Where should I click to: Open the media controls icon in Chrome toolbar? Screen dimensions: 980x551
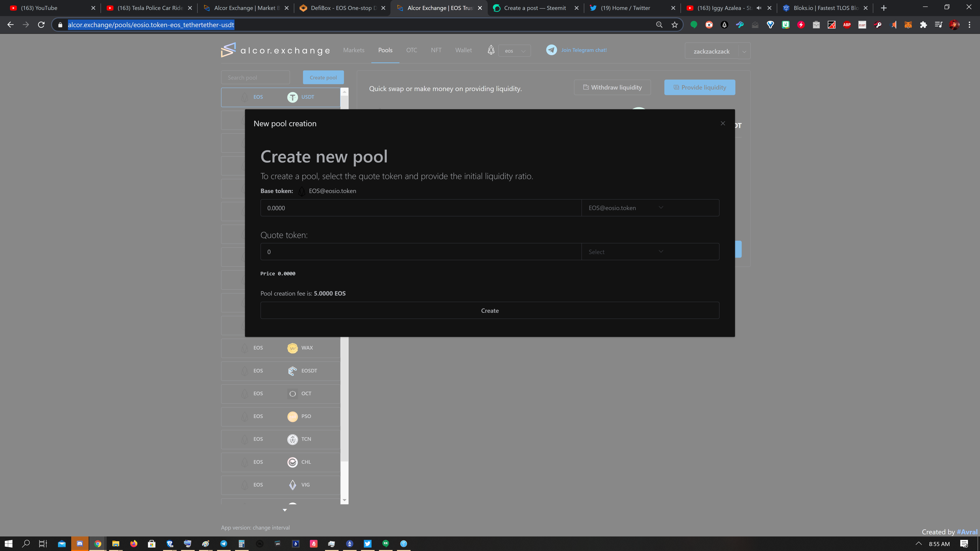(x=938, y=25)
